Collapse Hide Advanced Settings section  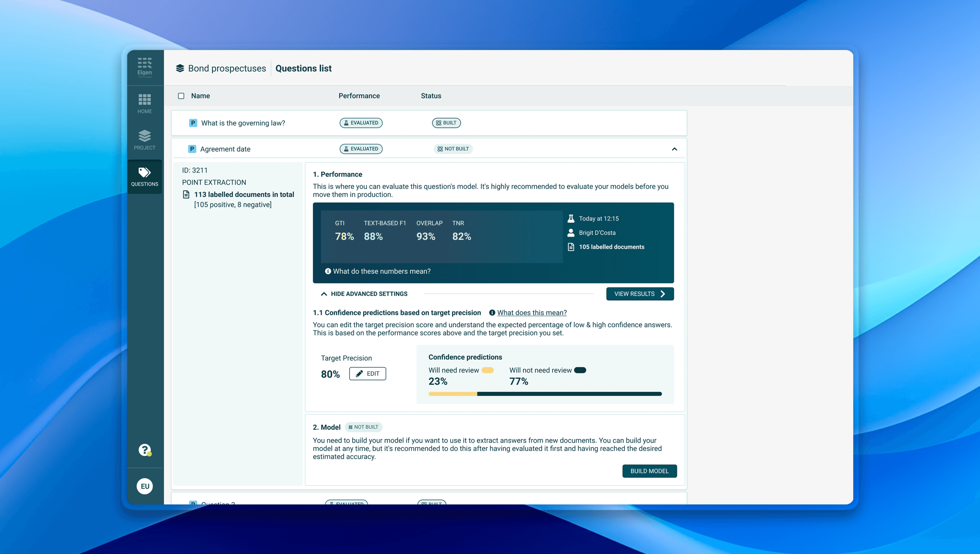tap(364, 294)
